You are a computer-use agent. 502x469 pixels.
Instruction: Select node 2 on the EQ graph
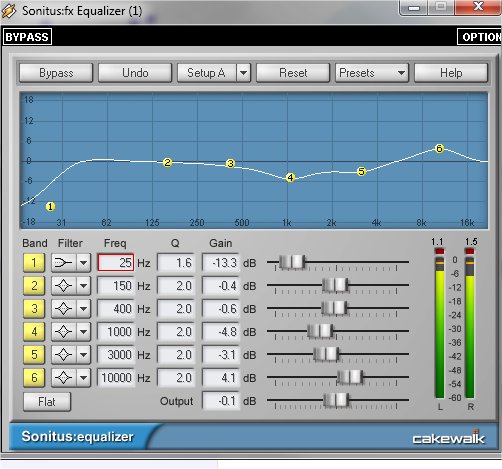(167, 162)
